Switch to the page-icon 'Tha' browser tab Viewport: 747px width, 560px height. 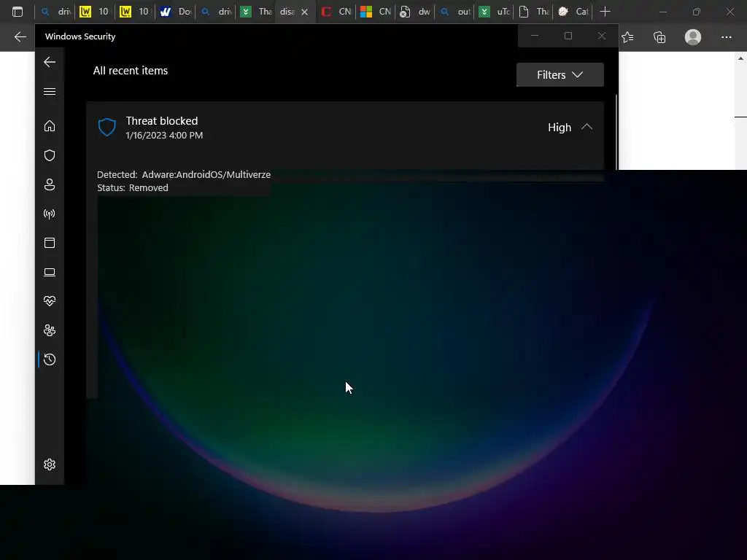tap(533, 12)
